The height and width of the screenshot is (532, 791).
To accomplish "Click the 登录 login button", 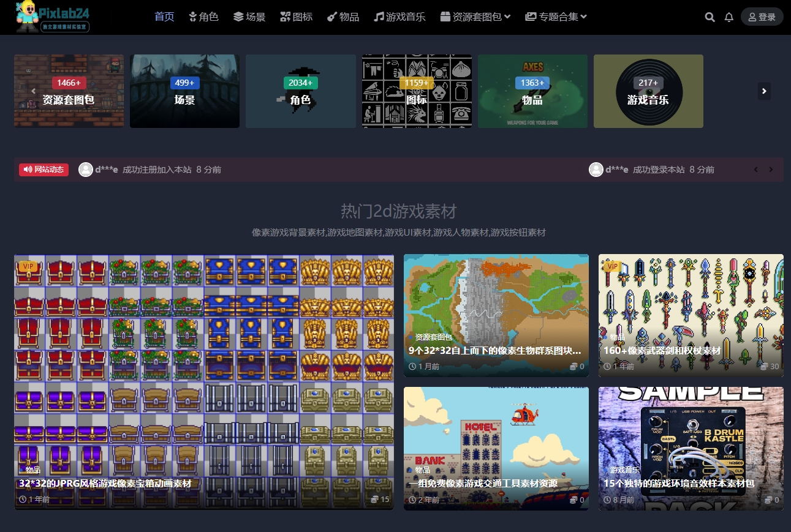I will coord(762,17).
